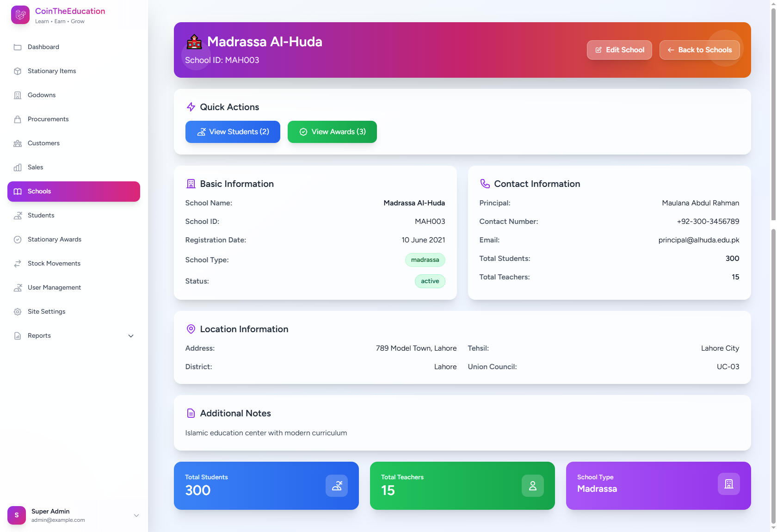777x532 pixels.
Task: Click the Total Students card icon
Action: (x=336, y=486)
